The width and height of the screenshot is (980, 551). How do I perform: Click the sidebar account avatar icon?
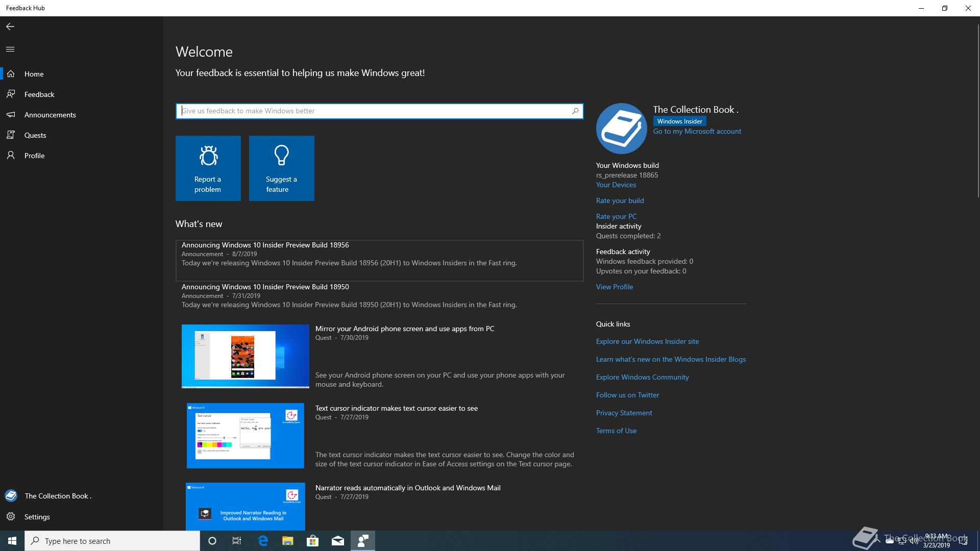(11, 496)
